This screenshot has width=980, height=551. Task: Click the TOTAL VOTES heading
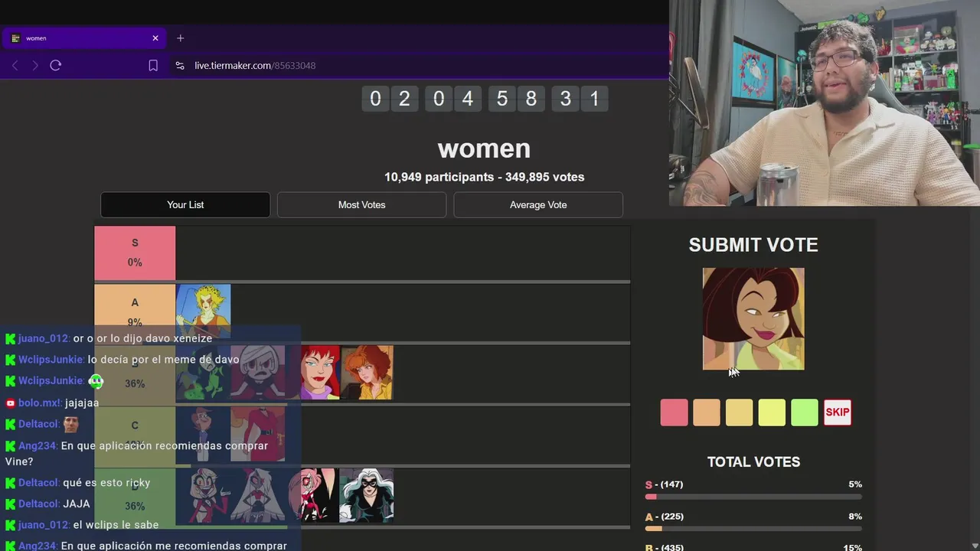(753, 462)
